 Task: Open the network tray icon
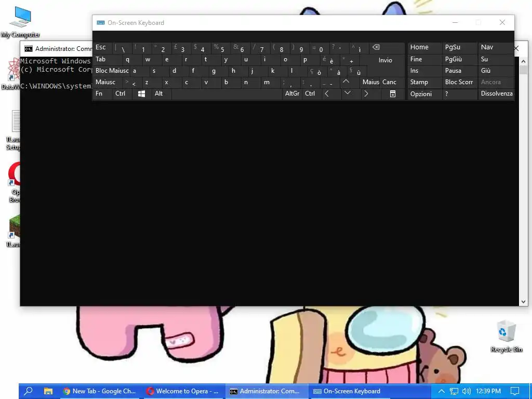(x=454, y=391)
